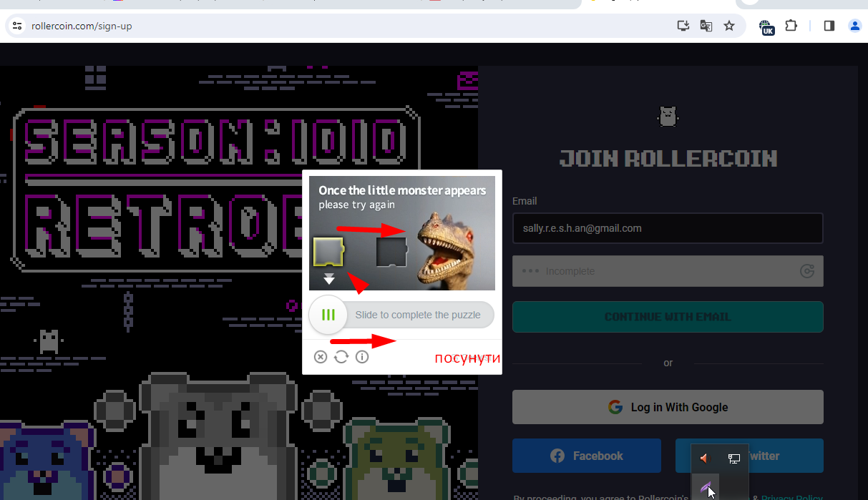Click the 'Email' field label
Image resolution: width=868 pixels, height=500 pixels.
(525, 201)
